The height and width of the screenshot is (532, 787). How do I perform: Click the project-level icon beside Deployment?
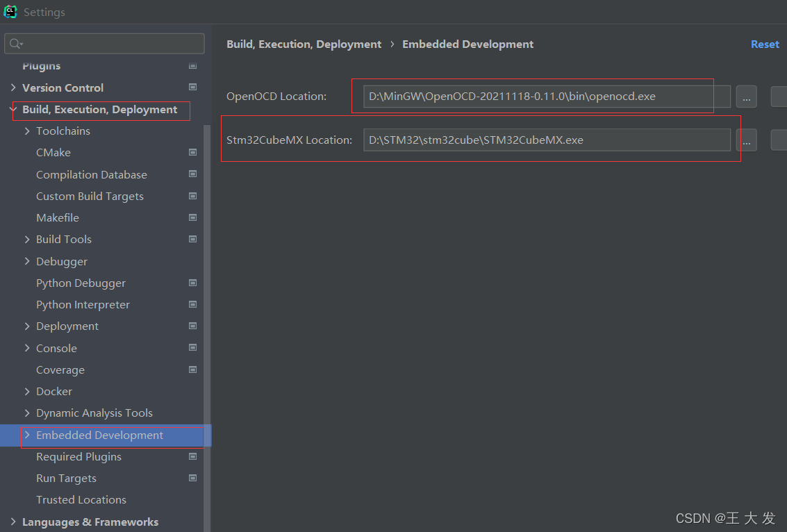pos(192,326)
